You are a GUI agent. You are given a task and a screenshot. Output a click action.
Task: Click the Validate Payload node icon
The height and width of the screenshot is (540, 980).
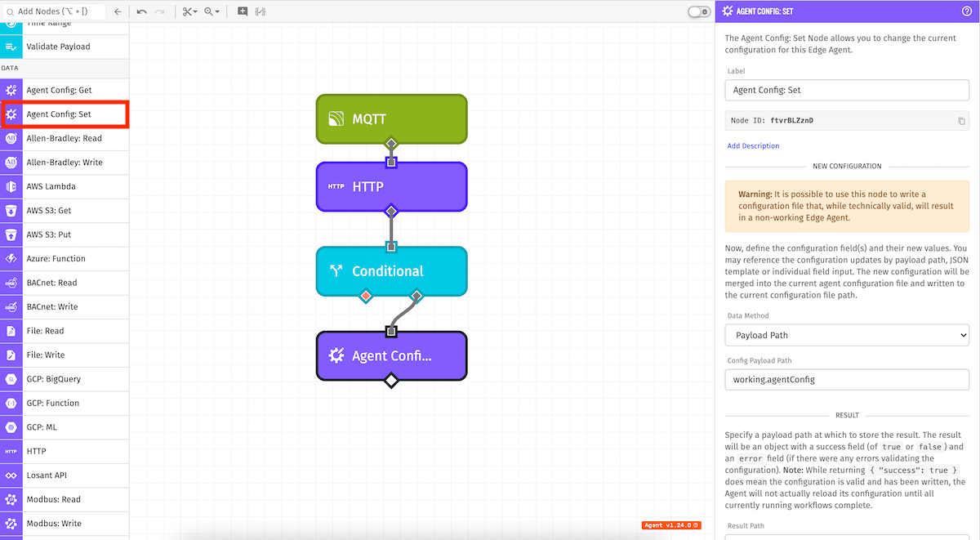point(11,47)
